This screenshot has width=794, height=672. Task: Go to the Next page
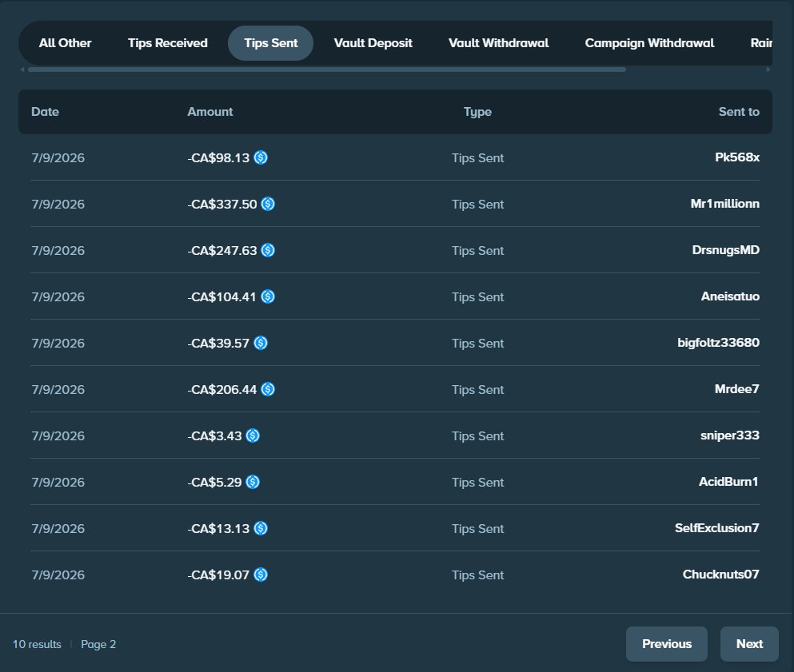(x=749, y=644)
